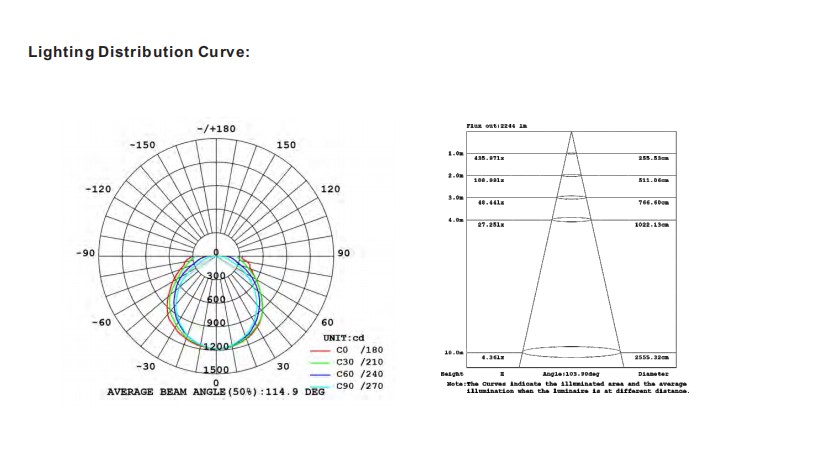Image resolution: width=839 pixels, height=455 pixels.
Task: Click the 'UNIT:cd' legend title
Action: 344,338
